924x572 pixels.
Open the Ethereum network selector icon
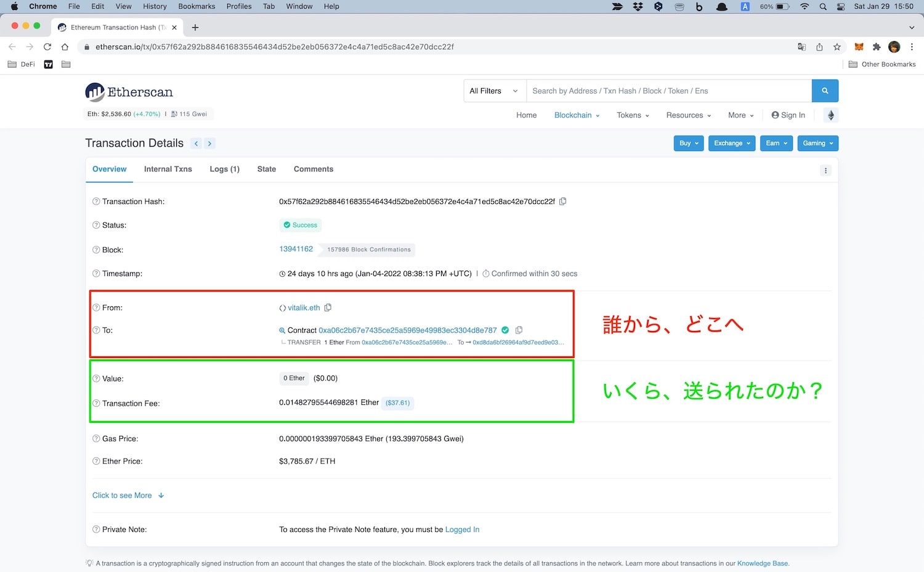[830, 115]
